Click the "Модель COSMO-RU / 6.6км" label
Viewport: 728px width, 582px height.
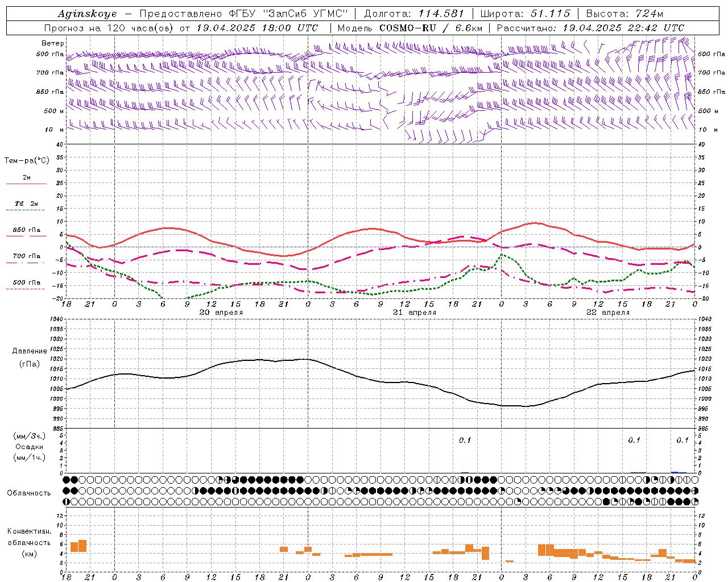tap(410, 28)
